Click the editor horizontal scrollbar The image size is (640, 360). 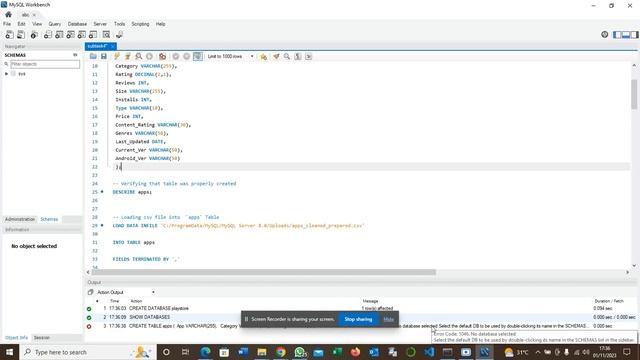[x=264, y=272]
